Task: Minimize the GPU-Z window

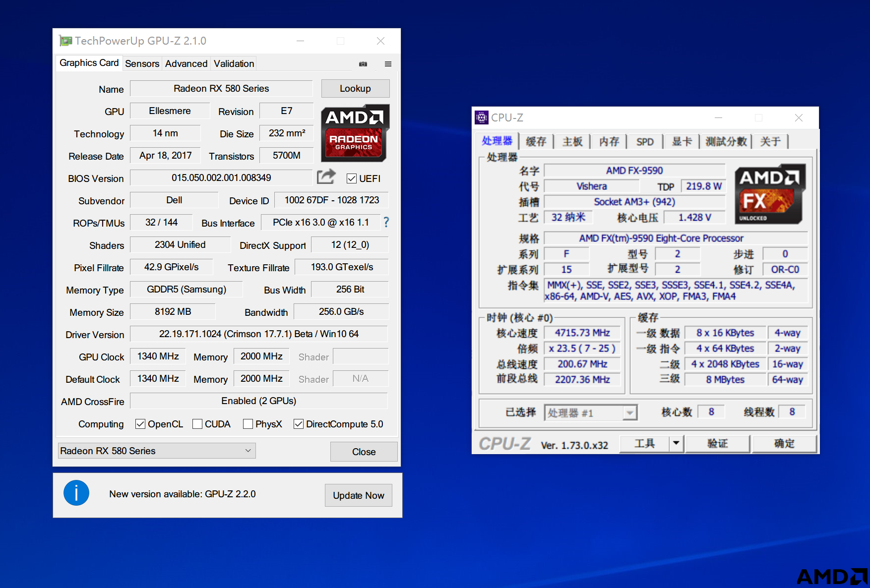Action: pos(300,41)
